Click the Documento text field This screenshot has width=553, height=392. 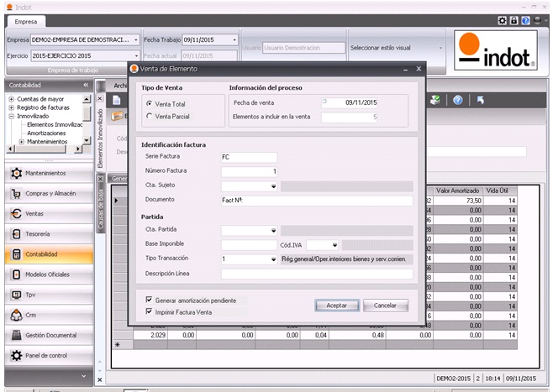coord(317,200)
